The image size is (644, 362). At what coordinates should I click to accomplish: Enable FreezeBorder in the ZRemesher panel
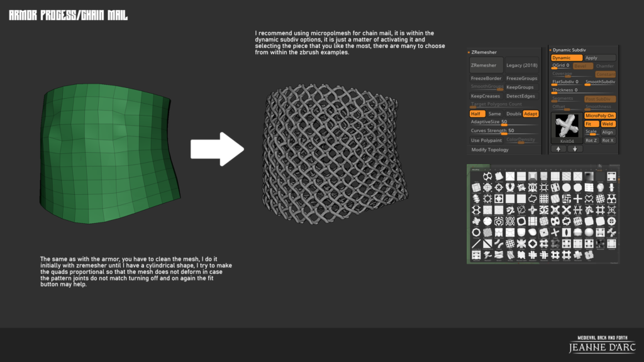[x=486, y=79]
